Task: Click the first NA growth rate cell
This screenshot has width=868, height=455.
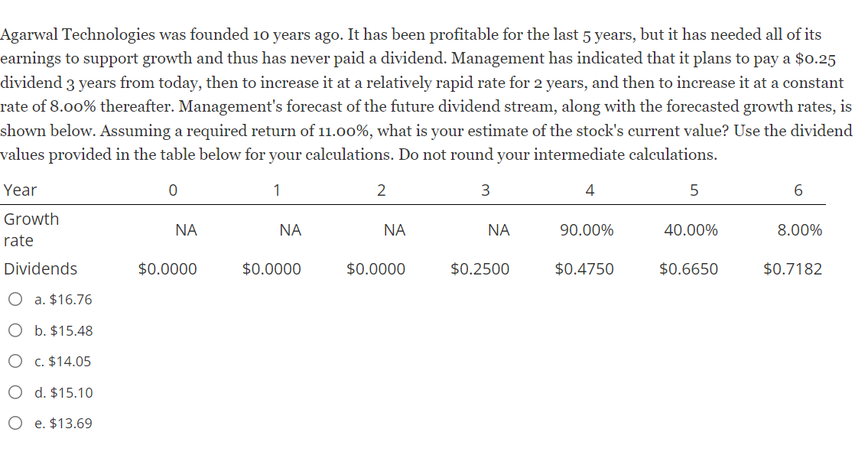Action: [x=184, y=229]
